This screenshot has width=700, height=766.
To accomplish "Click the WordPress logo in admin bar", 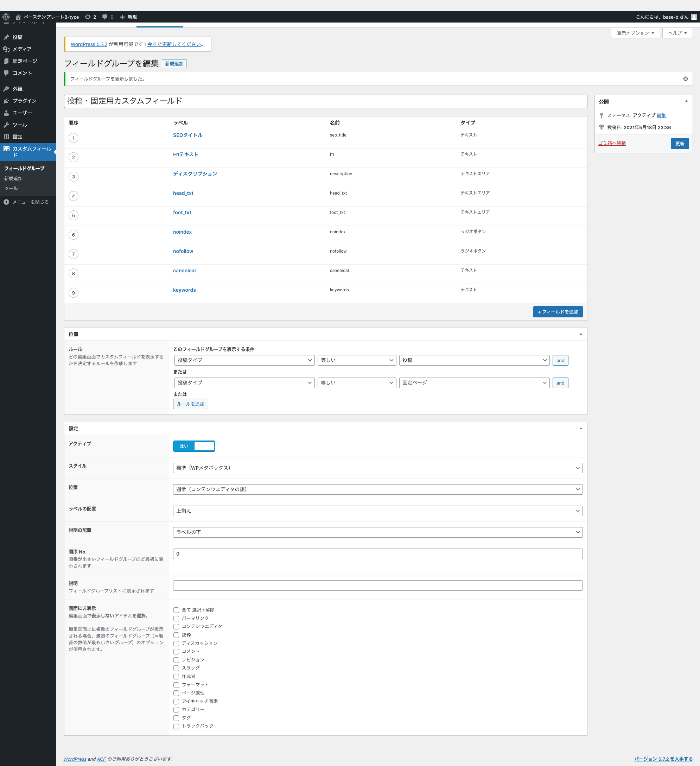I will point(6,17).
